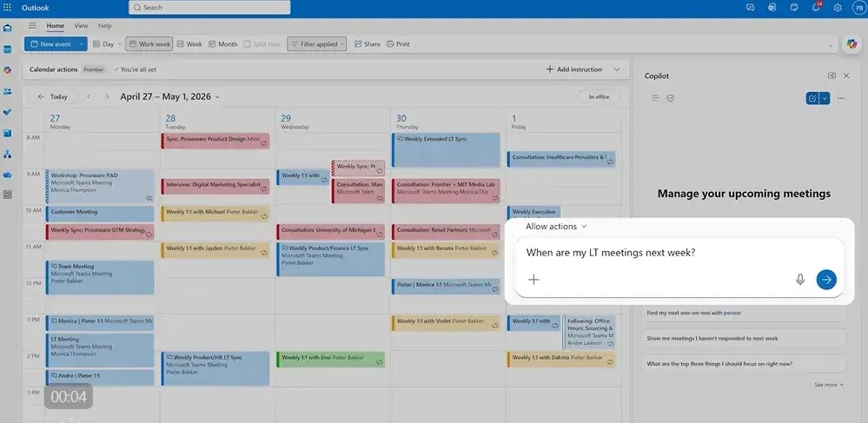Open the app launcher waffle icon
868x423 pixels.
8,8
